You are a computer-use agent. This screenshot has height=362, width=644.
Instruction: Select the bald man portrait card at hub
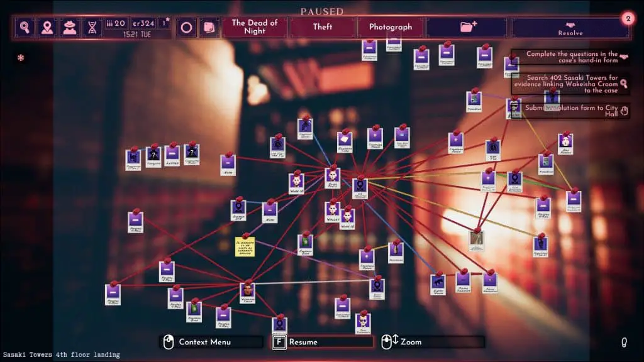(332, 178)
